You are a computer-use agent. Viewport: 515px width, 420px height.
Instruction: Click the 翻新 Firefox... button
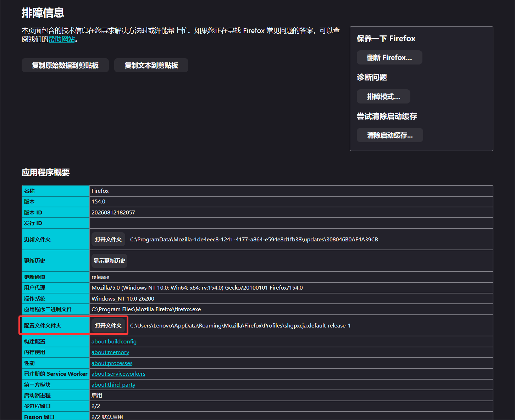[389, 57]
